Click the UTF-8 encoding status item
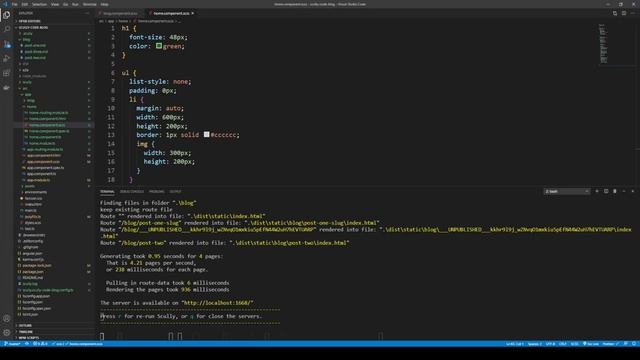 550,344
